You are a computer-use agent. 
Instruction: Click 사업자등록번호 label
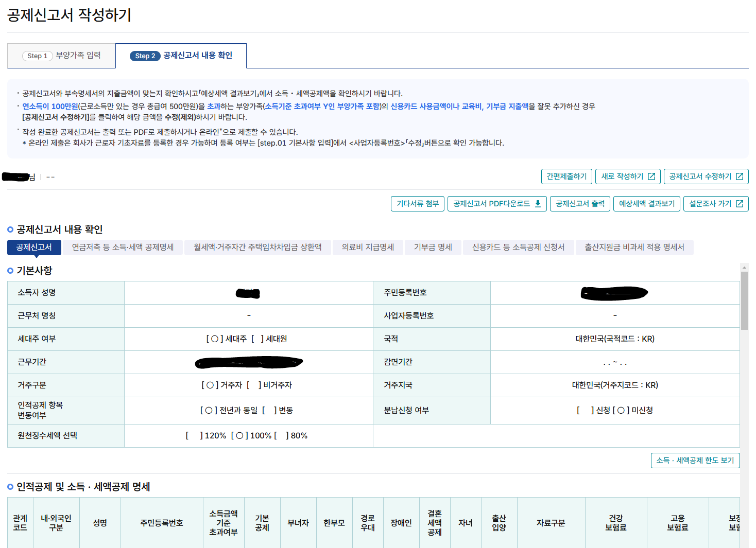(409, 316)
